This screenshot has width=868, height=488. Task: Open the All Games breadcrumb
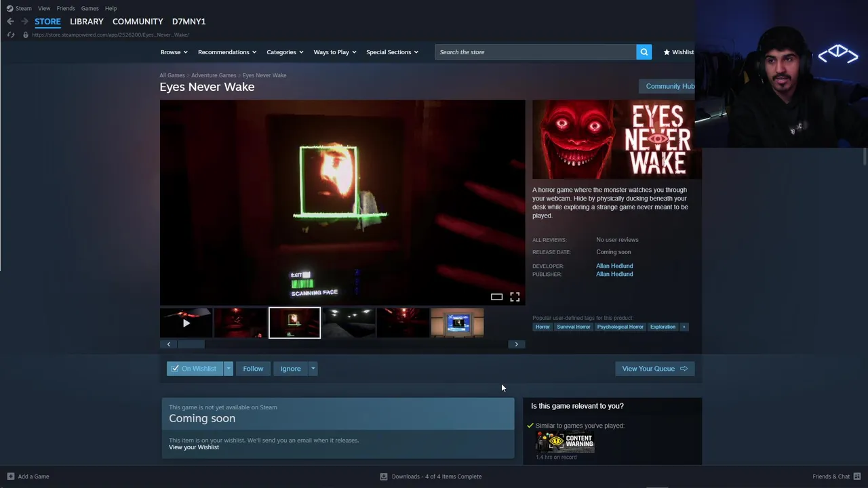172,75
